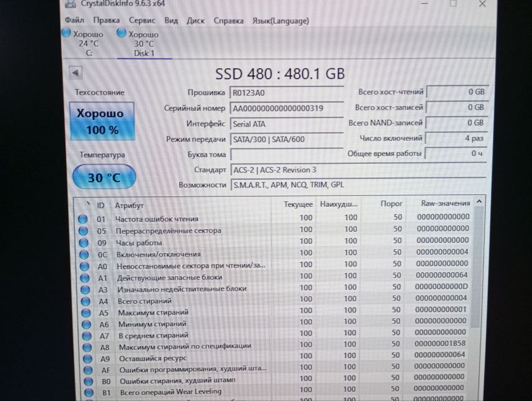Select the Всего стираний row text
This screenshot has height=401, width=532.
[144, 301]
